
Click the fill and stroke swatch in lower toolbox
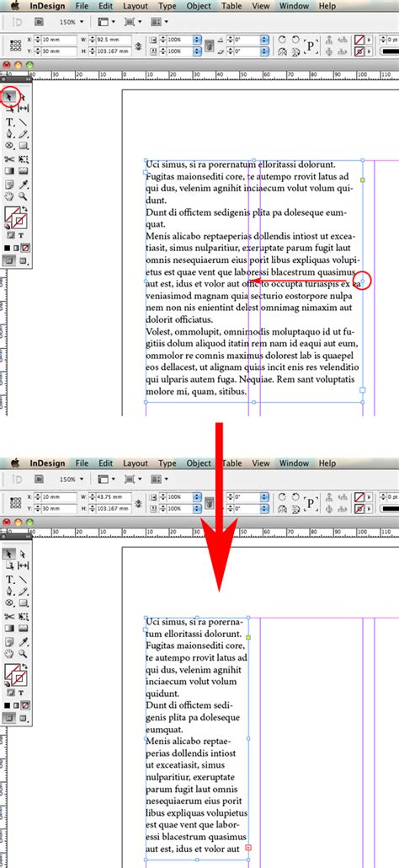[16, 674]
